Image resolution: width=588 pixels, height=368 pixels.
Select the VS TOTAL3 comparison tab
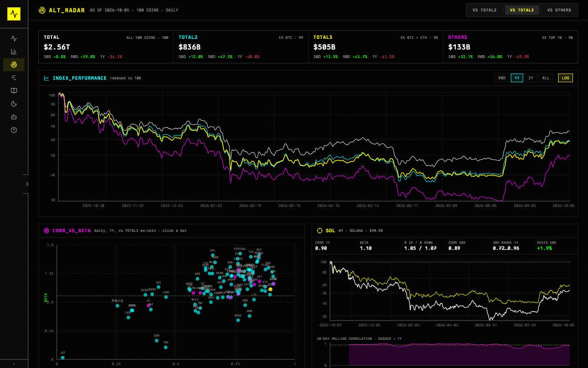click(522, 10)
